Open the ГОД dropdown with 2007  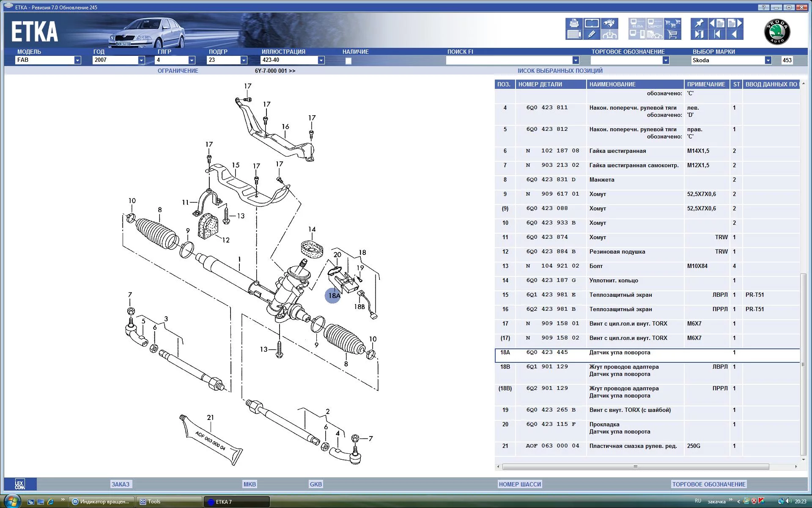click(x=141, y=61)
